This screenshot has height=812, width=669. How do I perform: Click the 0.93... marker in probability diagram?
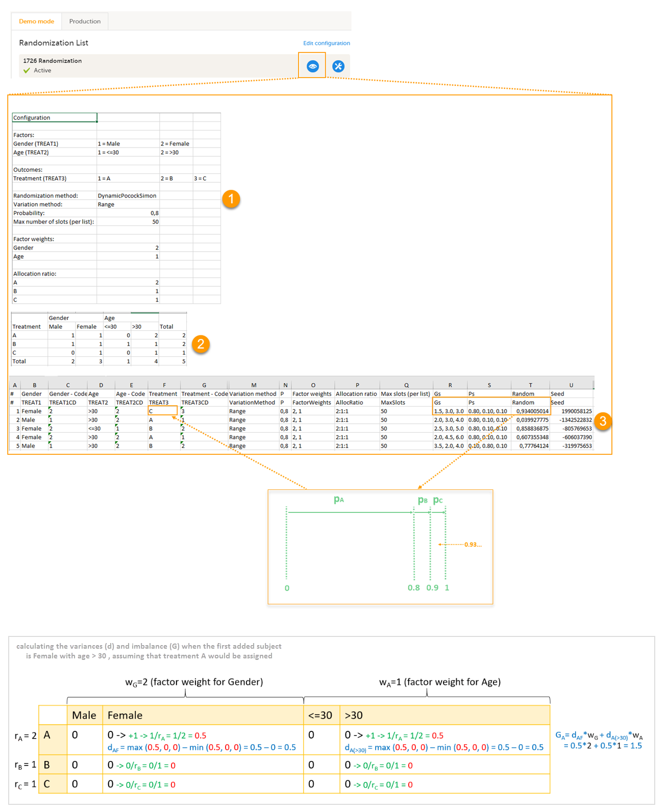pos(473,545)
